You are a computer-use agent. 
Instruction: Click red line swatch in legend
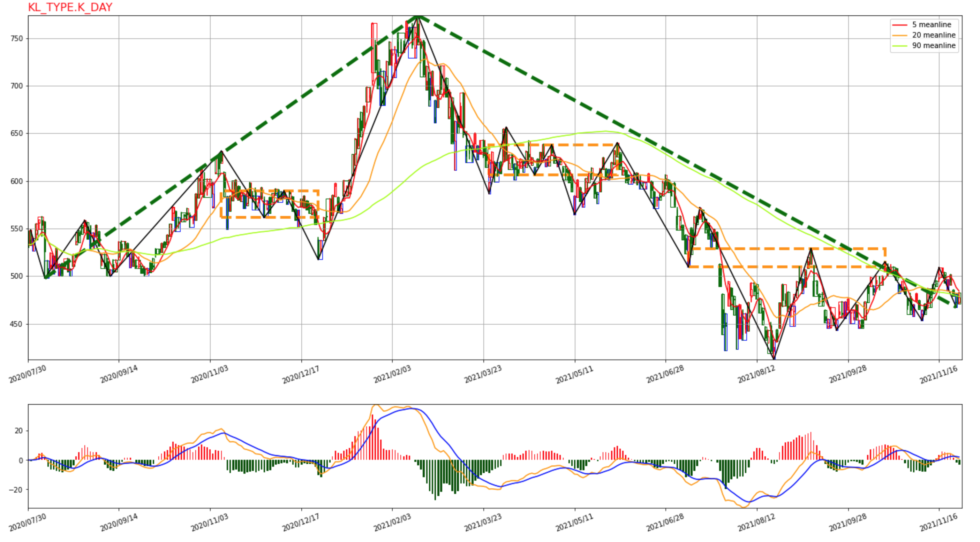click(x=900, y=25)
